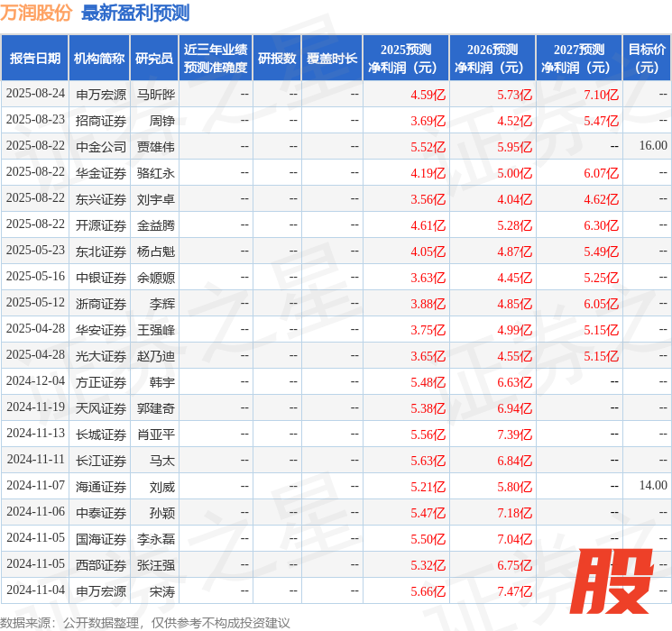Sort by 2027预测净利润 column header
The image size is (672, 631).
(x=579, y=58)
